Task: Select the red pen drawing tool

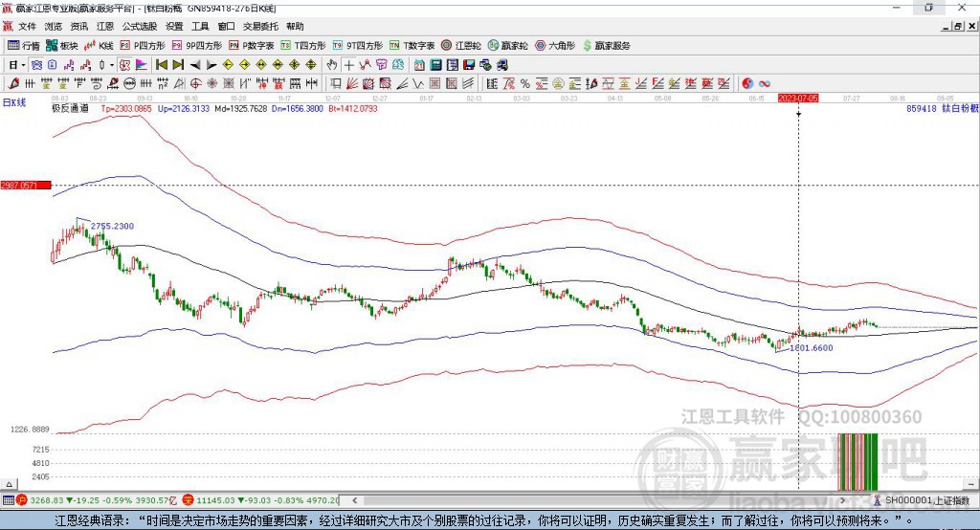Action: tap(13, 84)
